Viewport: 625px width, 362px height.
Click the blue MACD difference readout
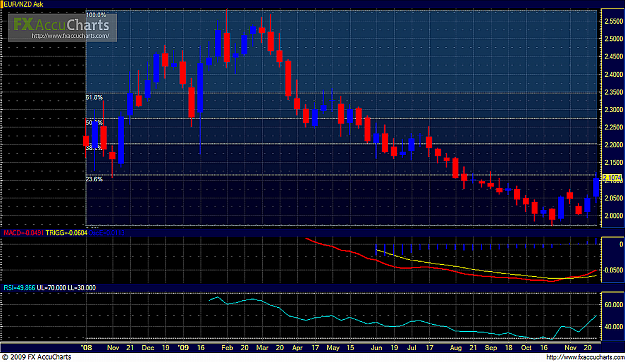(x=106, y=232)
